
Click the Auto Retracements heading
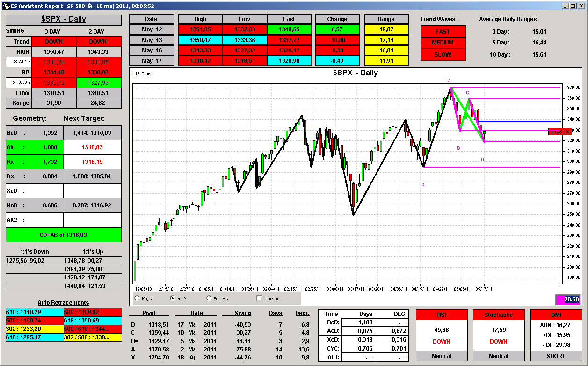point(64,303)
